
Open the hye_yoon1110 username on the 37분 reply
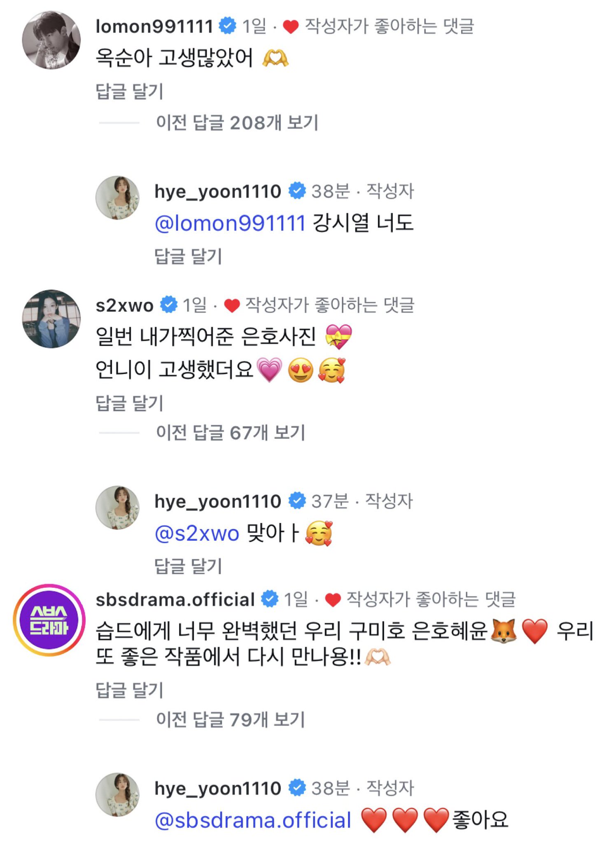click(x=217, y=502)
